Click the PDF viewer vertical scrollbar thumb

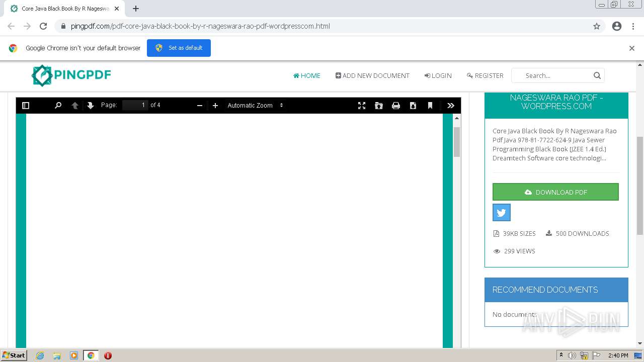click(457, 142)
